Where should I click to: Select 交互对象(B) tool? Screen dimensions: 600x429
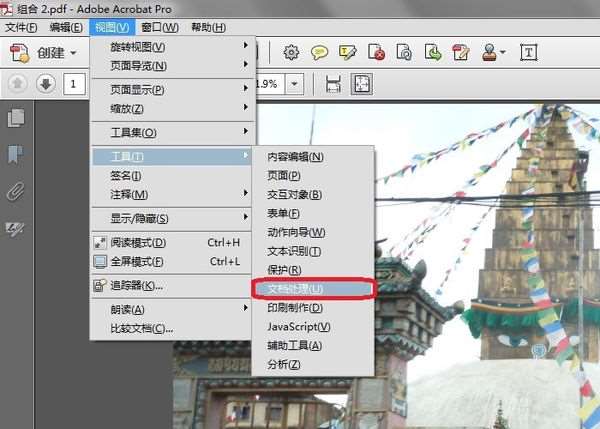point(313,194)
